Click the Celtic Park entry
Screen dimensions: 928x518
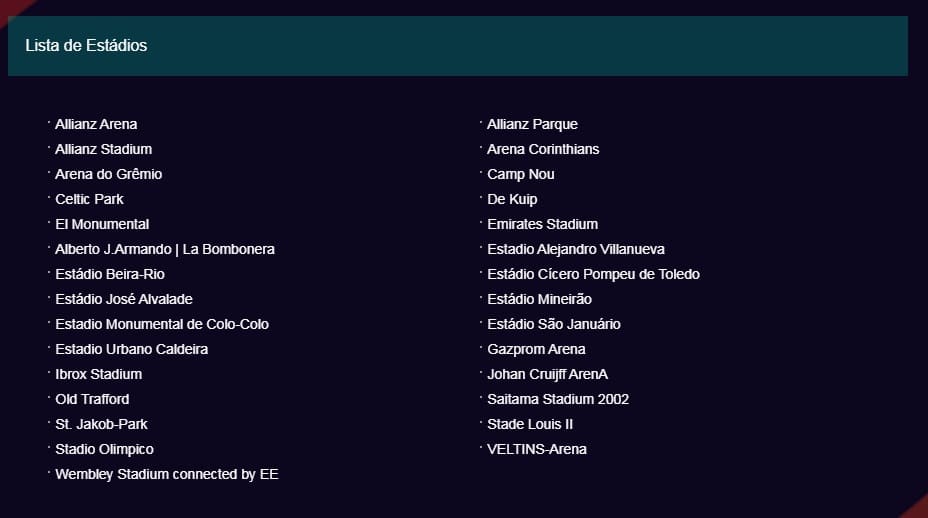point(89,200)
